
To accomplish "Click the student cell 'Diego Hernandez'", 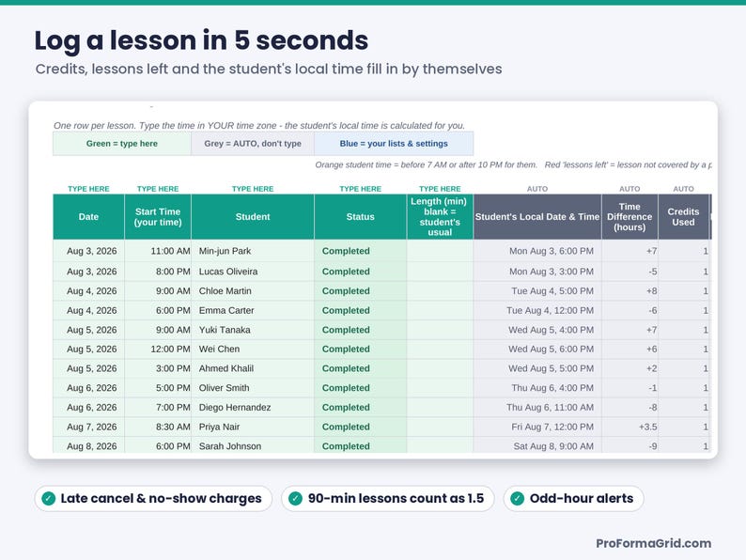I will click(x=253, y=407).
